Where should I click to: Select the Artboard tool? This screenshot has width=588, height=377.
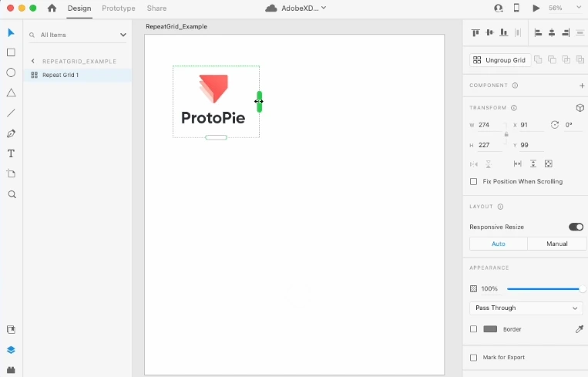point(11,173)
